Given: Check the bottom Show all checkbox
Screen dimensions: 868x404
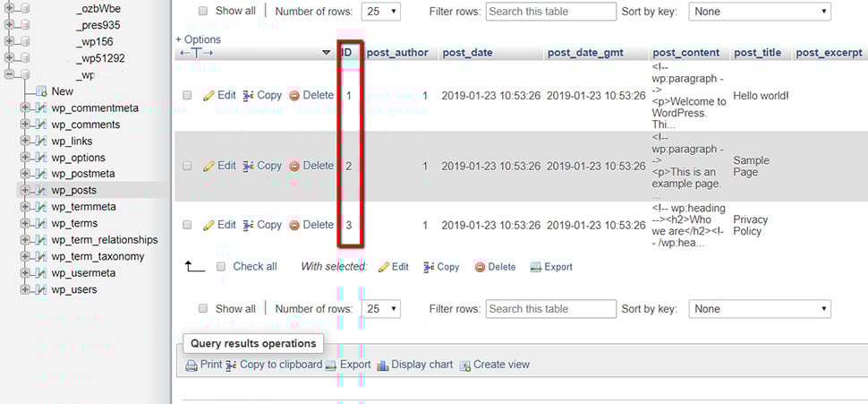Looking at the screenshot, I should tap(202, 309).
